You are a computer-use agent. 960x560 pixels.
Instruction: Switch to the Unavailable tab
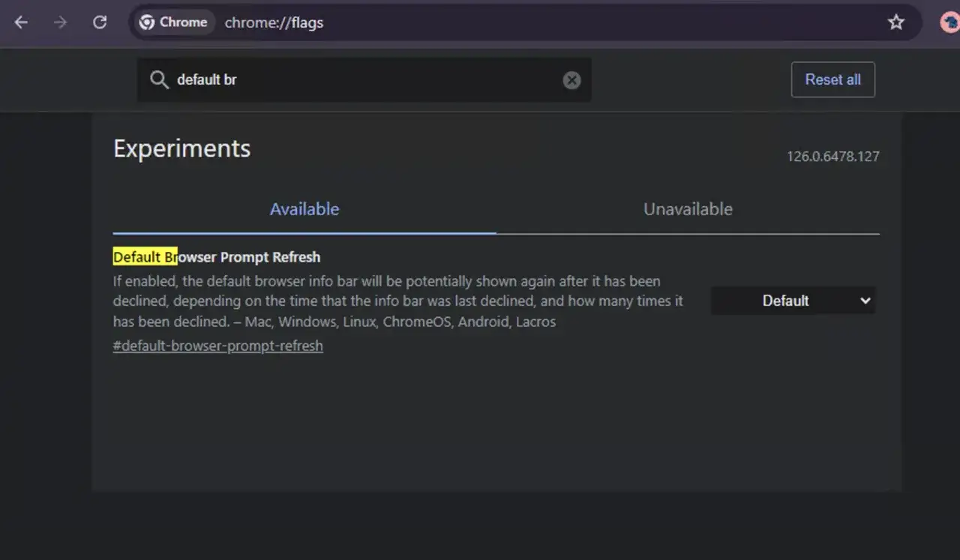point(687,209)
